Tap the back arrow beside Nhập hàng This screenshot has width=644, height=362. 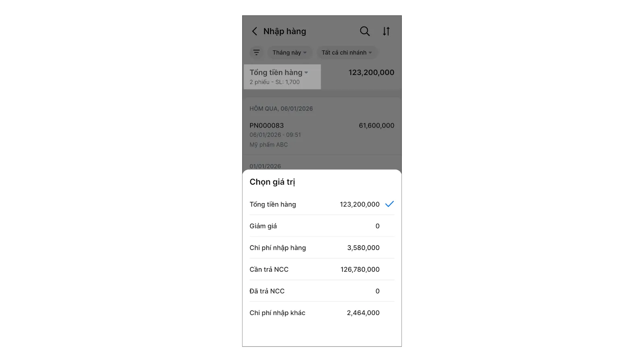[254, 31]
